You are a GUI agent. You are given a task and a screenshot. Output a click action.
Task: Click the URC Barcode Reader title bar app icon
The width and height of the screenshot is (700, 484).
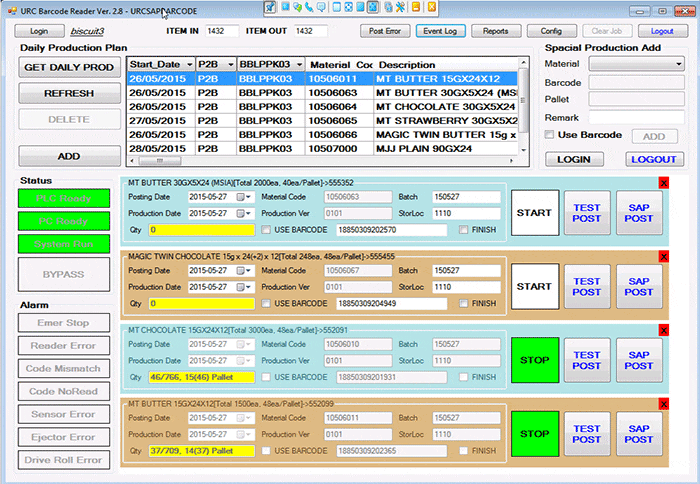click(x=12, y=11)
